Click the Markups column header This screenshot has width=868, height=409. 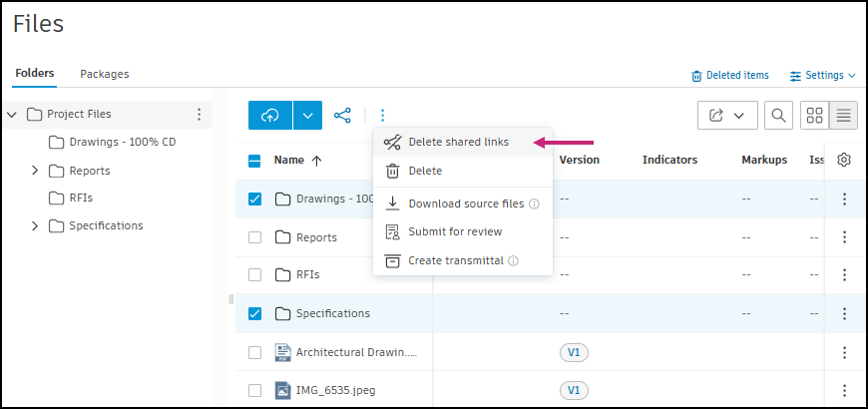(764, 160)
